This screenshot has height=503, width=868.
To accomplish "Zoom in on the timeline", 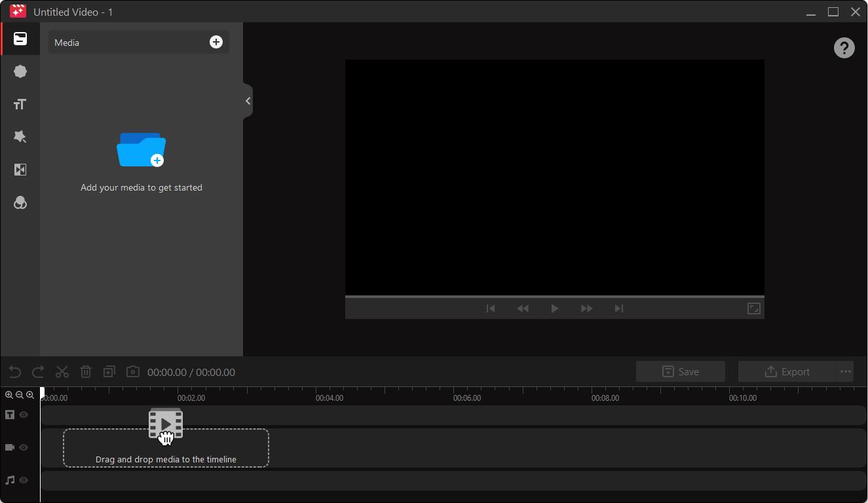I will [9, 395].
